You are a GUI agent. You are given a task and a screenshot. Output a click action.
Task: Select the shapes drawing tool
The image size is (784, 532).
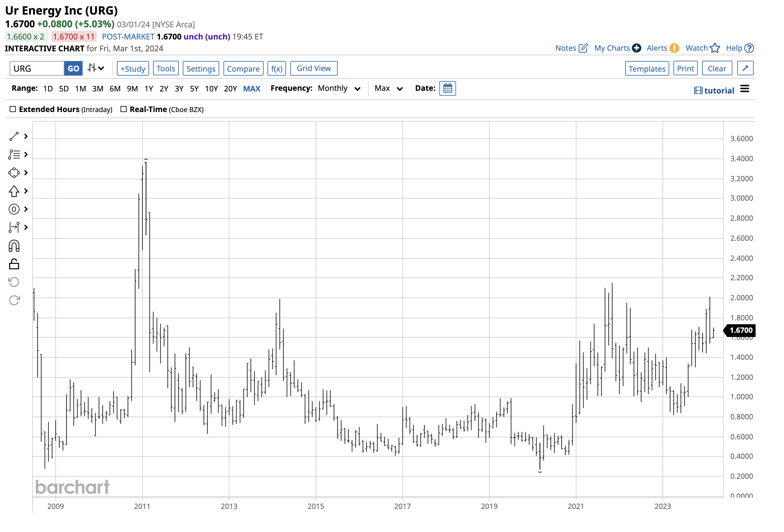coord(14,173)
